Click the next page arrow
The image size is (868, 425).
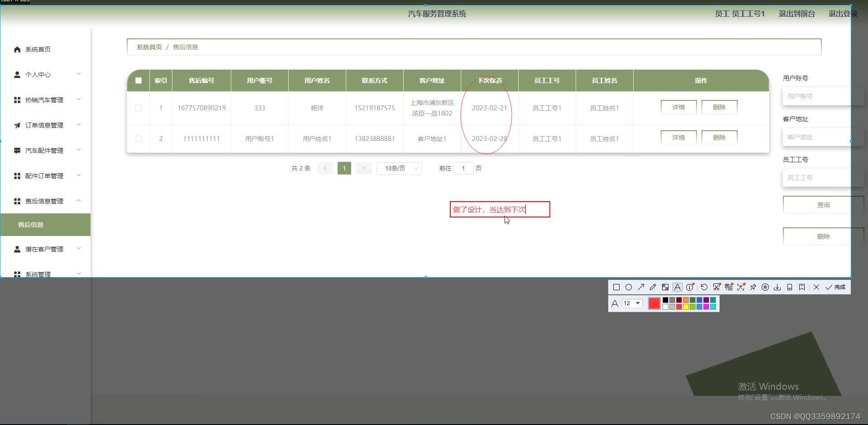click(363, 168)
